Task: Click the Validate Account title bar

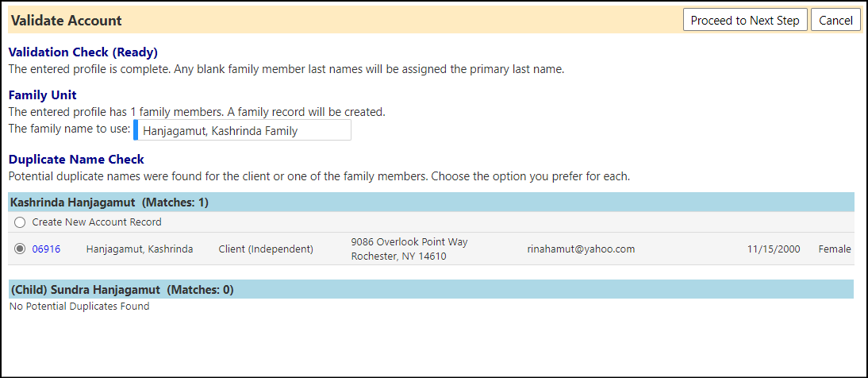Action: (344, 21)
